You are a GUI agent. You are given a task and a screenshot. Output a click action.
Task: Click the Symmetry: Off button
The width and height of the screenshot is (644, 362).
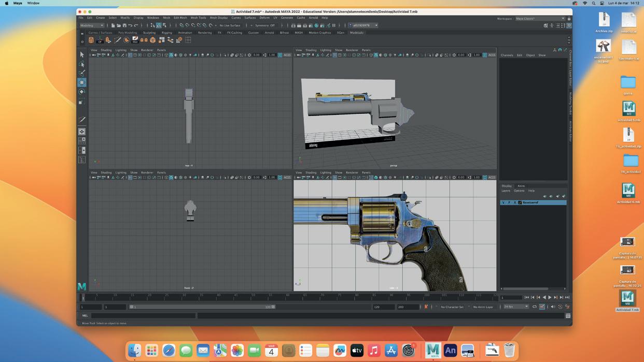coord(265,25)
